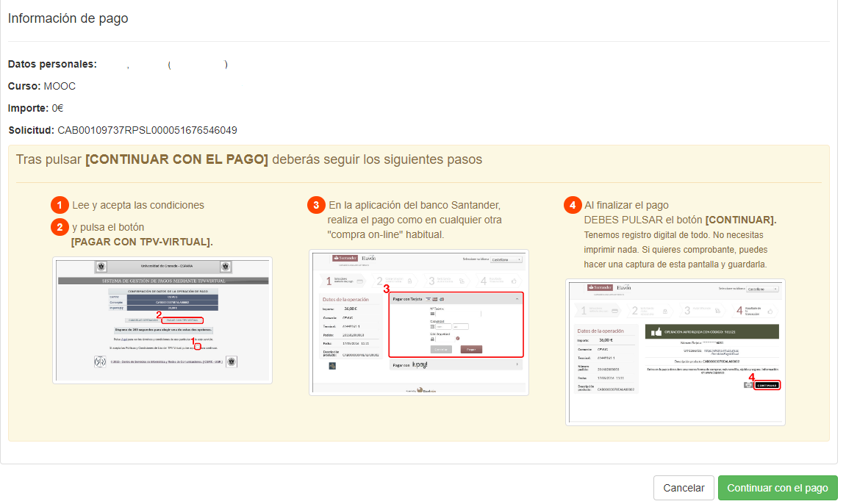The height and width of the screenshot is (504, 846).
Task: Click the orange step 2 badge
Action: pos(60,228)
